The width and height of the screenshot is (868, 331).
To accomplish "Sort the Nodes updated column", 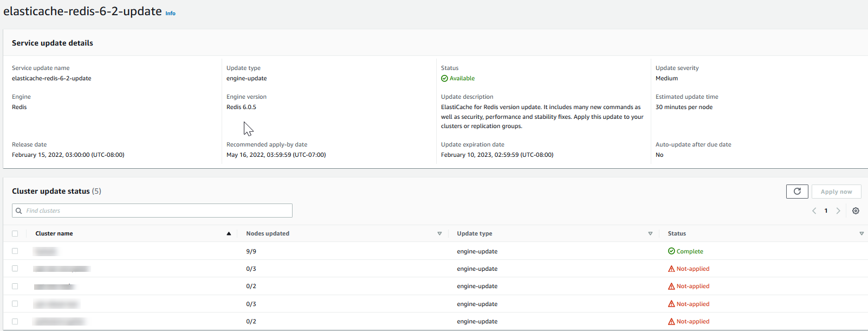I will point(439,234).
